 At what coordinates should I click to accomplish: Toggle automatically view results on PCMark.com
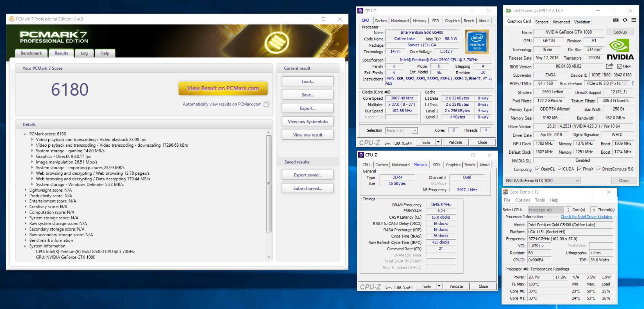click(x=266, y=104)
